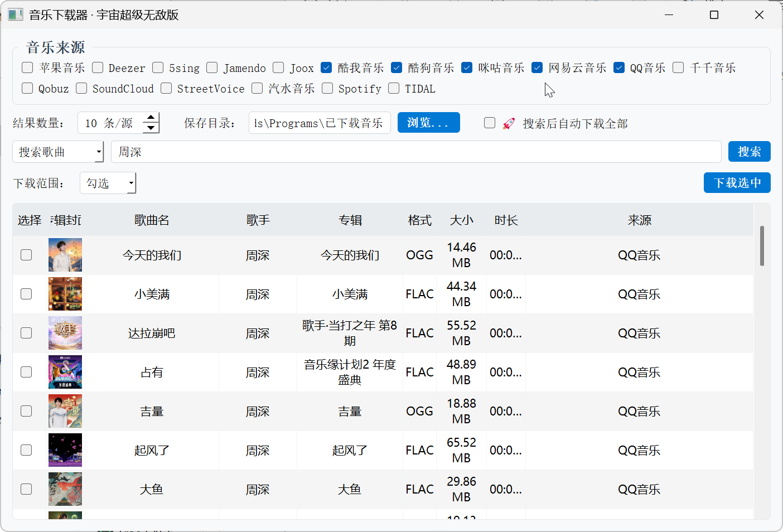Click the 浏览... browse button

tap(429, 123)
